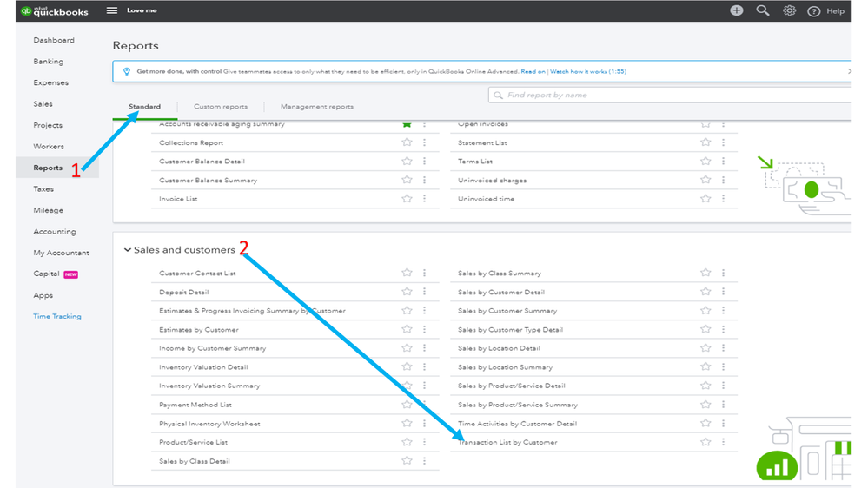Click Watch how it works link

(588, 71)
